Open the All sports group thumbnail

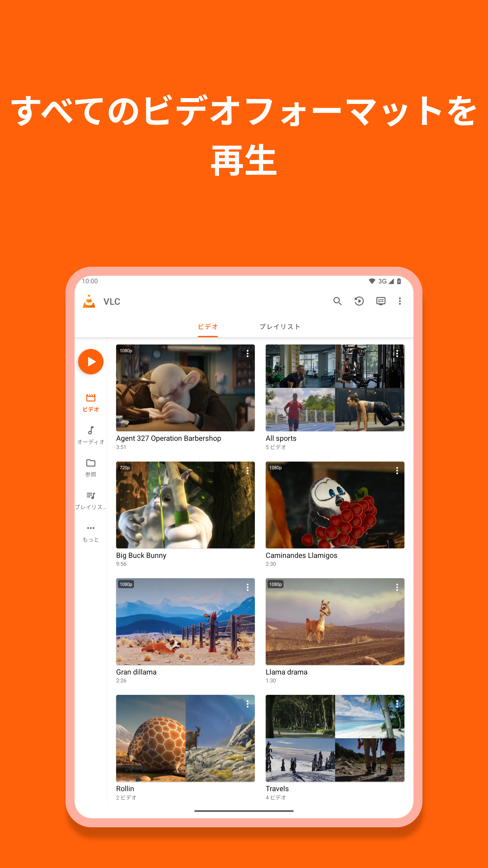[335, 388]
